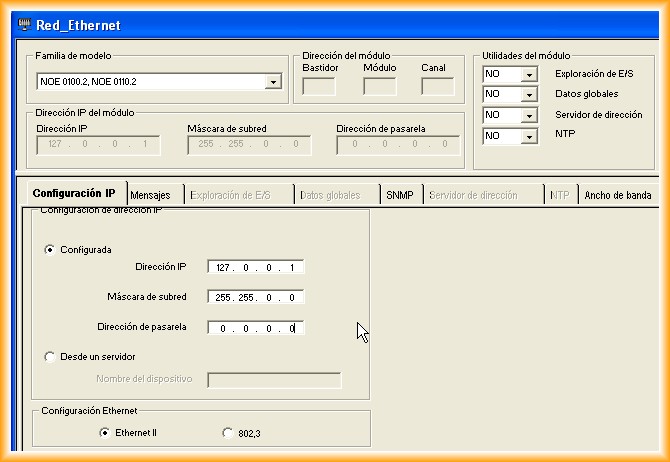The height and width of the screenshot is (462, 670).
Task: Expand the Exploración de E/S utility dropdown
Action: tap(529, 75)
